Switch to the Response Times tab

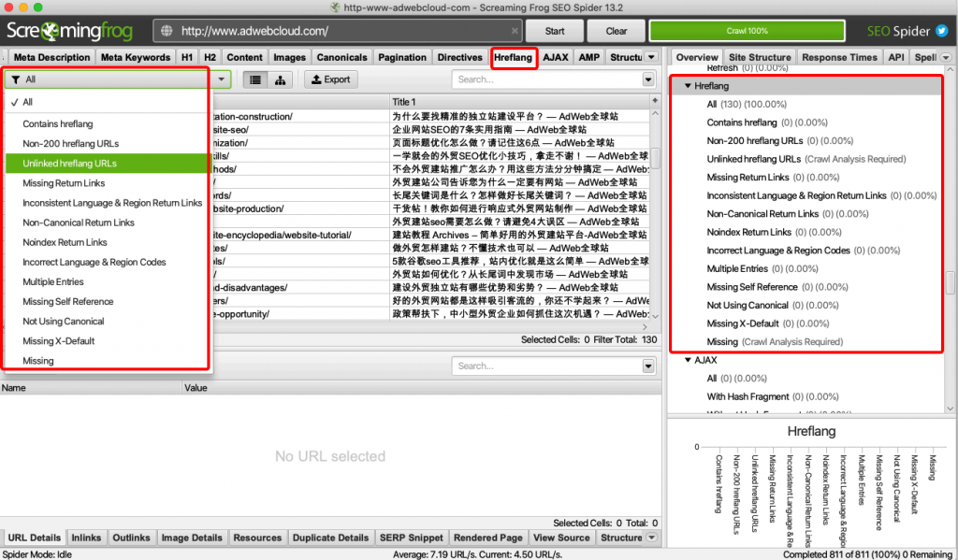[839, 57]
